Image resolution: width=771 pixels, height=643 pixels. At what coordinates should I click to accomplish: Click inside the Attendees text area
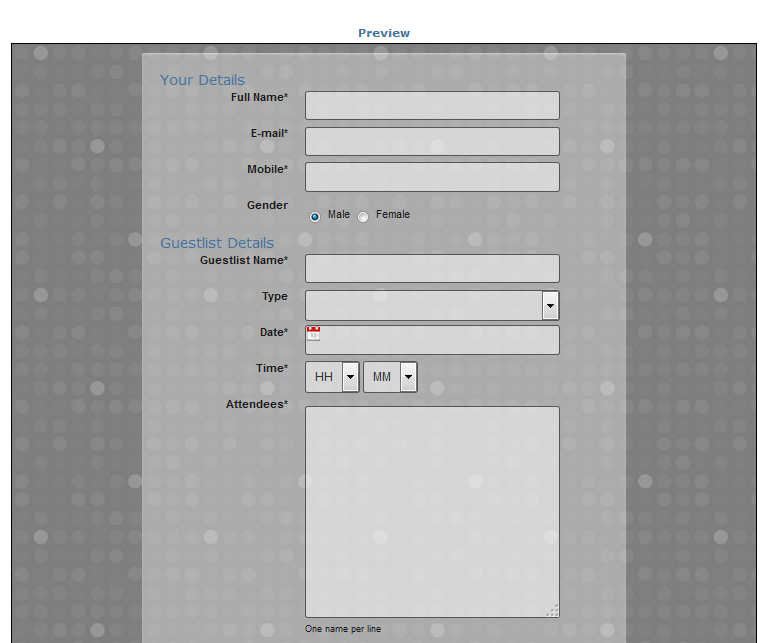[432, 512]
